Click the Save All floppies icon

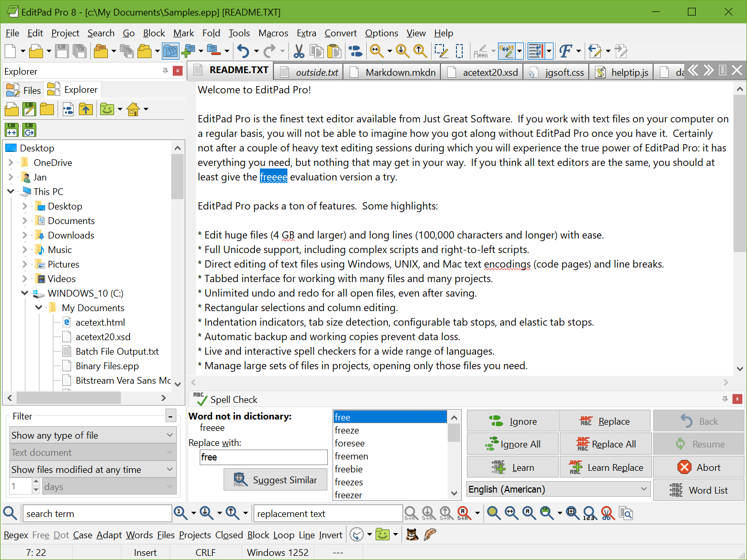[79, 51]
